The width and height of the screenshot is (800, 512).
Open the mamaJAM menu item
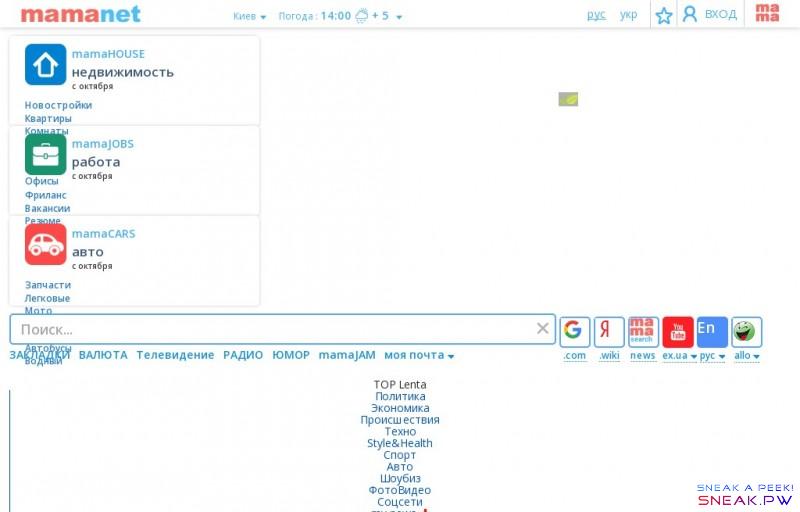[347, 355]
